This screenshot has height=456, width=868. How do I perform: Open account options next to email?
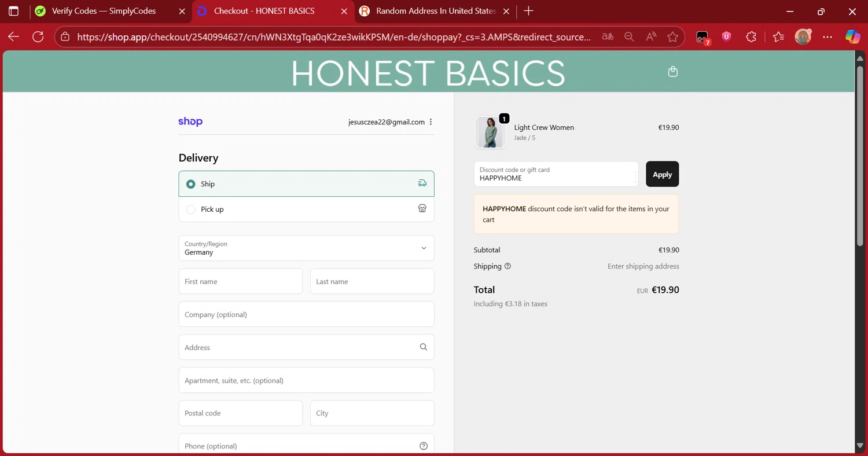tap(431, 122)
